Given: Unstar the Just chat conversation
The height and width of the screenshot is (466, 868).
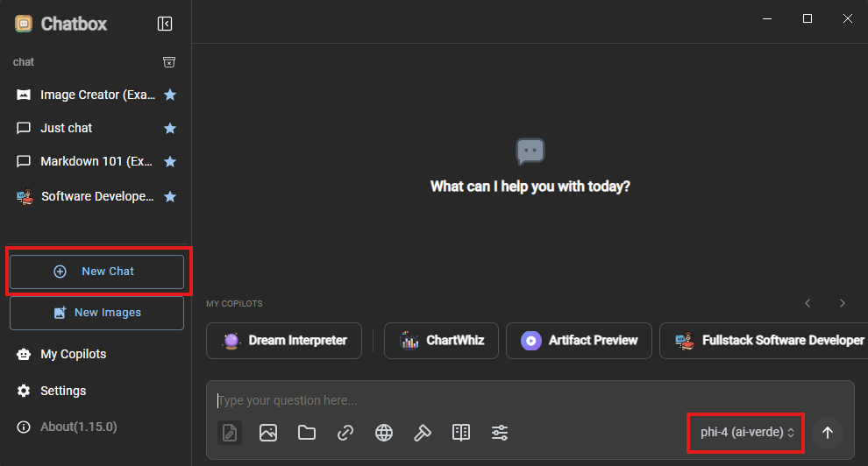Looking at the screenshot, I should tap(170, 128).
